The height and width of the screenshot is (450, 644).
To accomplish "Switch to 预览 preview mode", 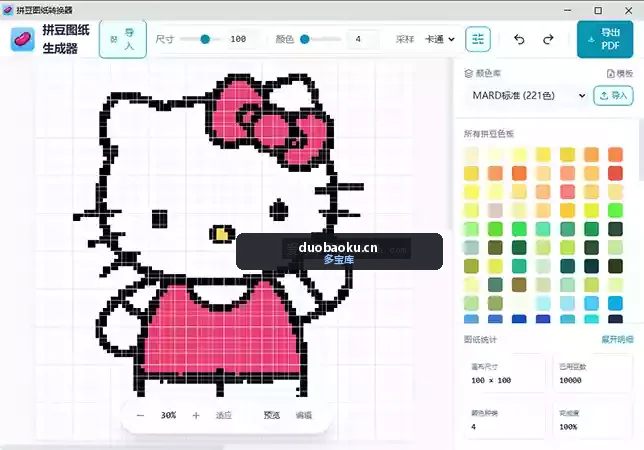I will tap(271, 416).
